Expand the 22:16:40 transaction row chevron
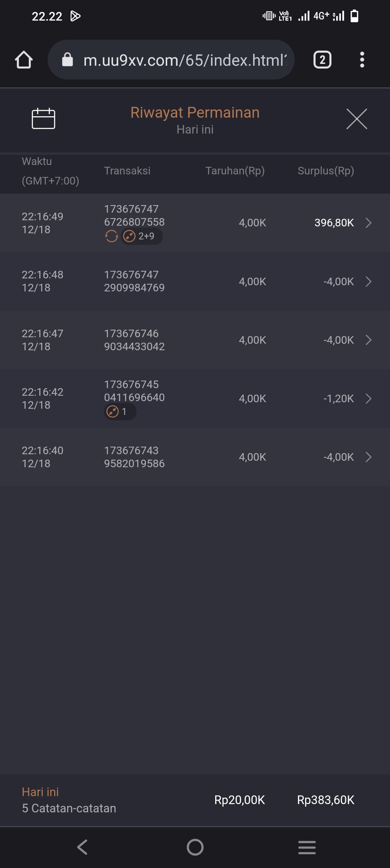 368,457
